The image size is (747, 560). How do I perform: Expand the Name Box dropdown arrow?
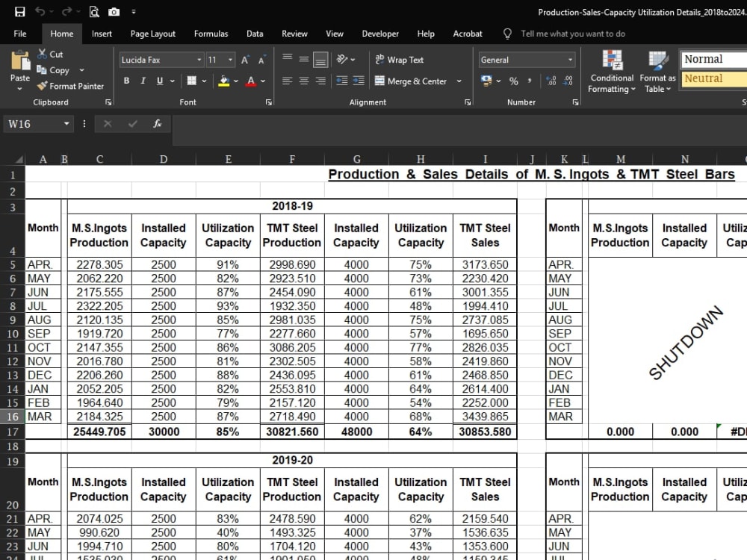(x=66, y=124)
